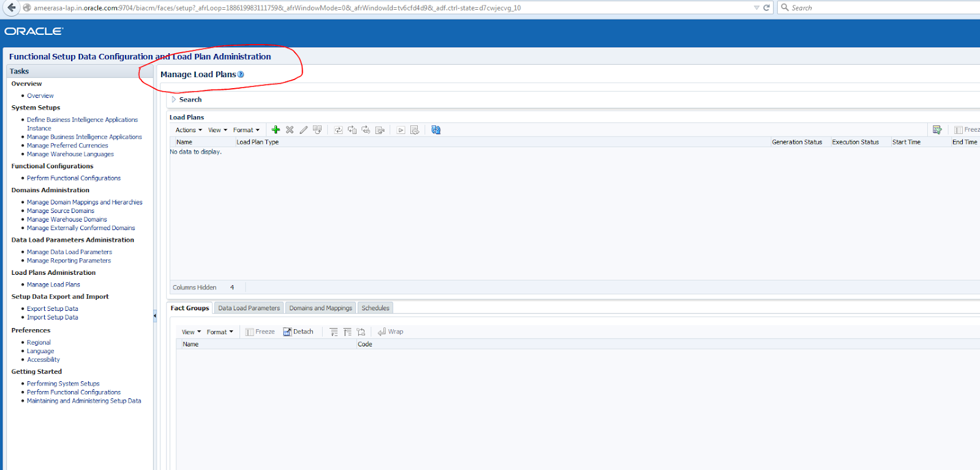Open Manage Preferred Currencies link
The width and height of the screenshot is (980, 470).
point(67,146)
